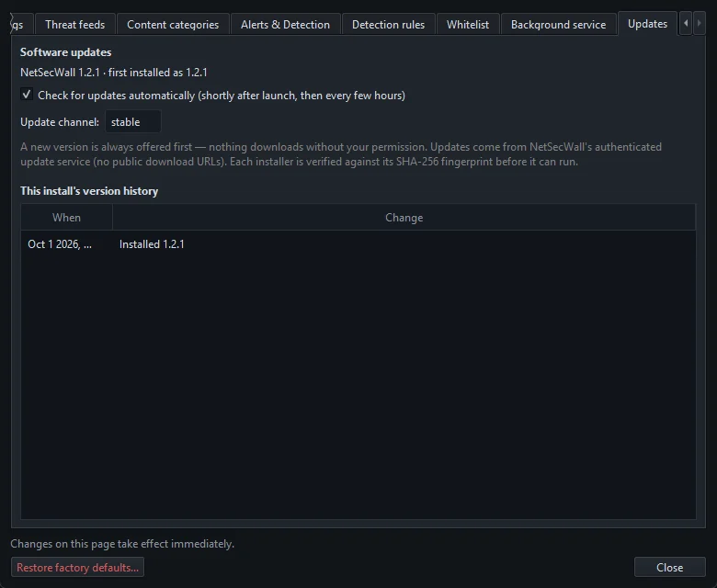This screenshot has height=588, width=717.
Task: Go to Alerts & Detection tab
Action: pyautogui.click(x=285, y=25)
